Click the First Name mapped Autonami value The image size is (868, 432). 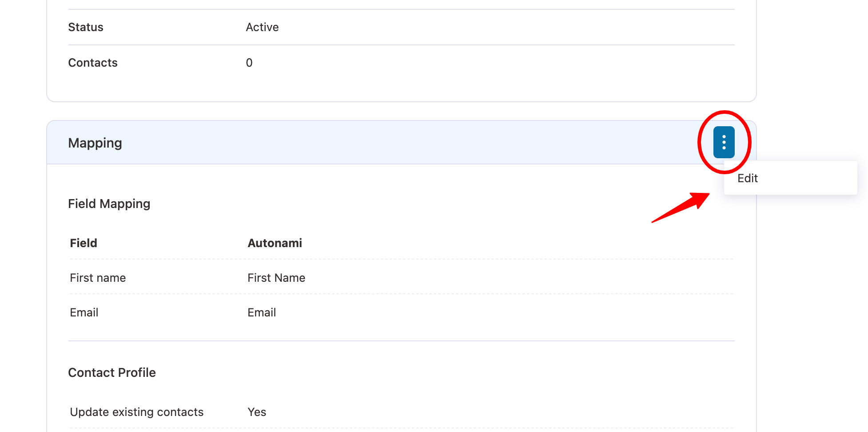tap(276, 277)
